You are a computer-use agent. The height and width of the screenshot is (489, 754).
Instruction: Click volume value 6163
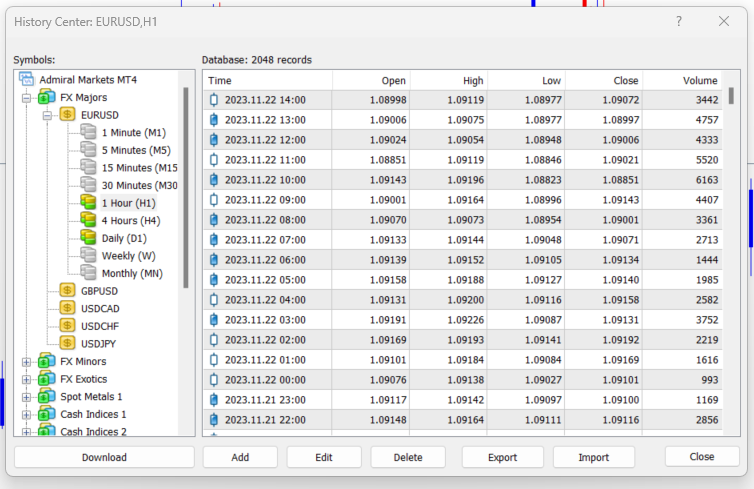(706, 180)
